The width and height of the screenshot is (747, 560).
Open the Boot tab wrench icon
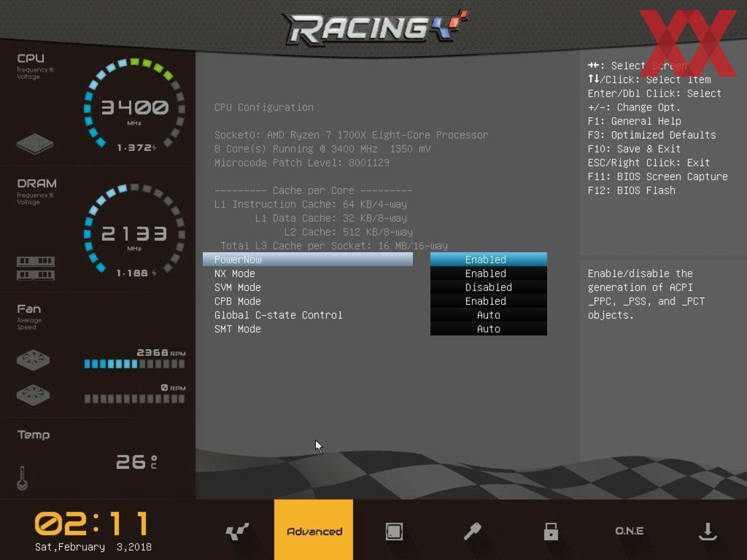[x=472, y=531]
